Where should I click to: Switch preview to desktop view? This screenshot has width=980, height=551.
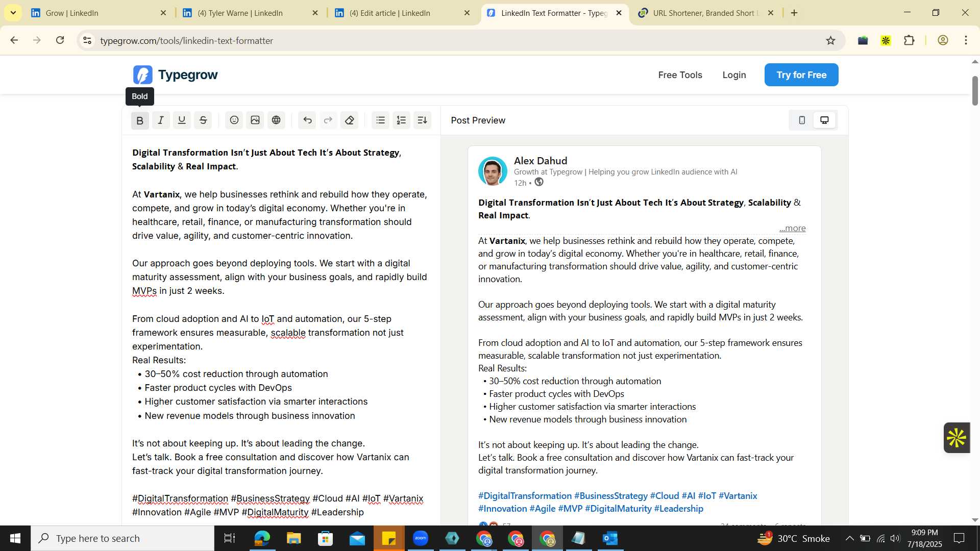tap(824, 120)
